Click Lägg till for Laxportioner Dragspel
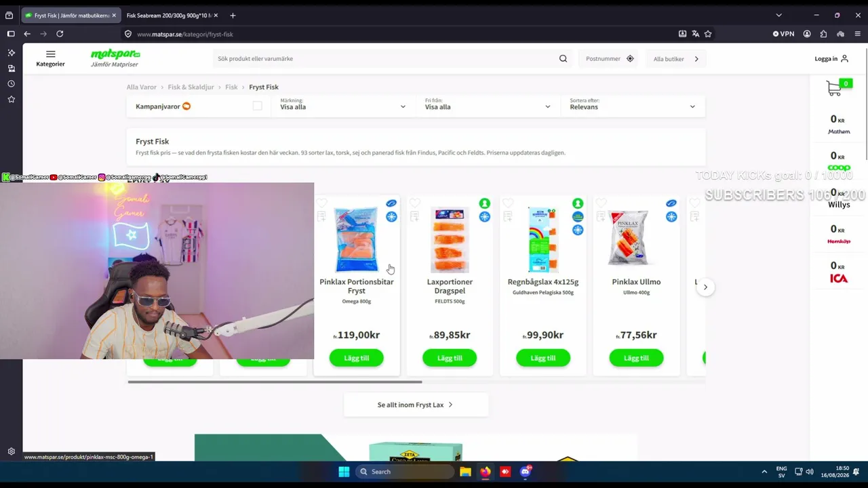Screen dimensions: 868x488 click(450, 358)
